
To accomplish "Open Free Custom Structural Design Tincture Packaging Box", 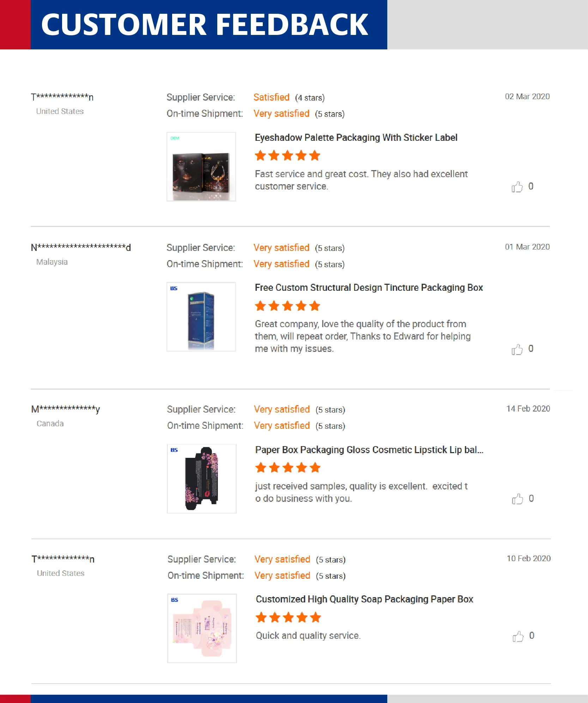I will coord(369,288).
